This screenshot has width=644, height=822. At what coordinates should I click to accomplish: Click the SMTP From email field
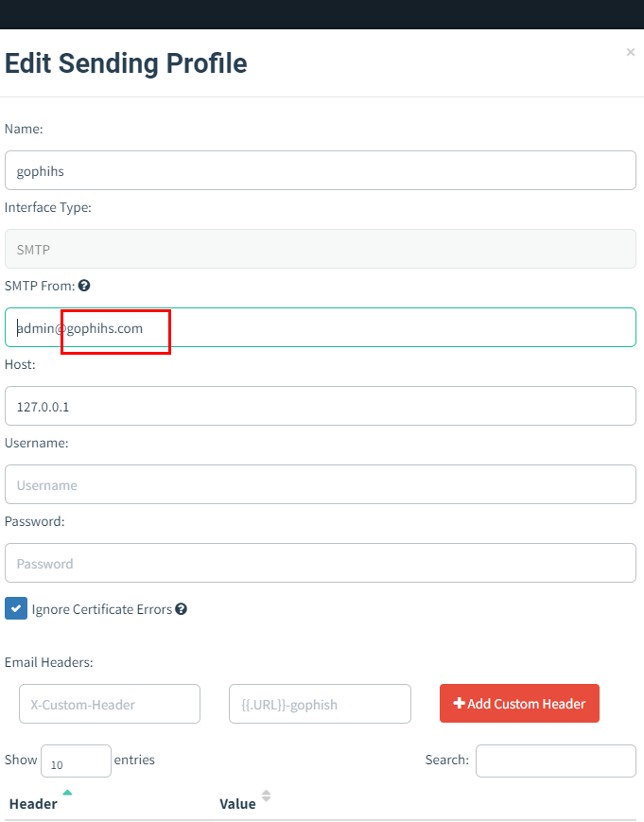point(321,327)
